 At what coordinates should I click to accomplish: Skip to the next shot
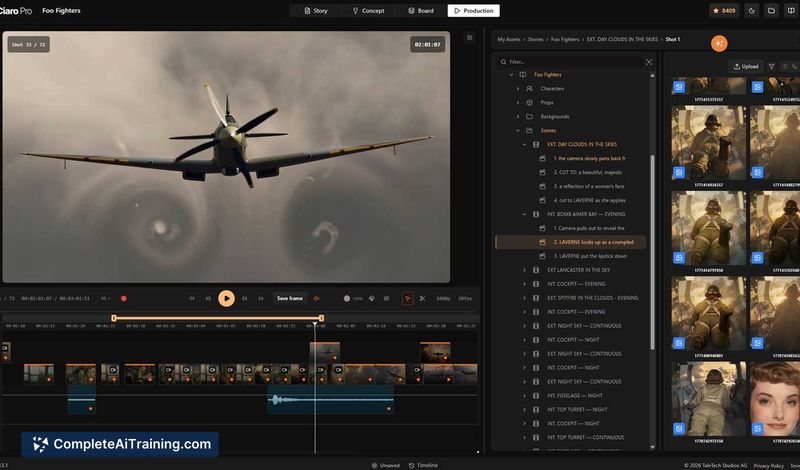point(244,299)
